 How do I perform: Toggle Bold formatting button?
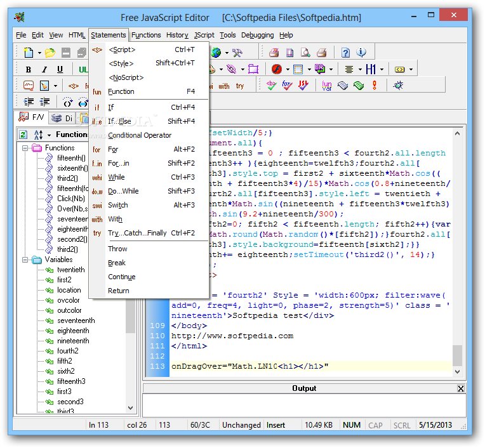tap(29, 70)
